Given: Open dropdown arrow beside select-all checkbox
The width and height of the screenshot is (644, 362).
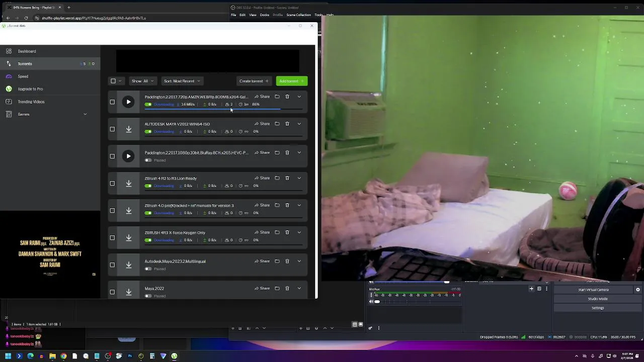Looking at the screenshot, I should click(120, 81).
